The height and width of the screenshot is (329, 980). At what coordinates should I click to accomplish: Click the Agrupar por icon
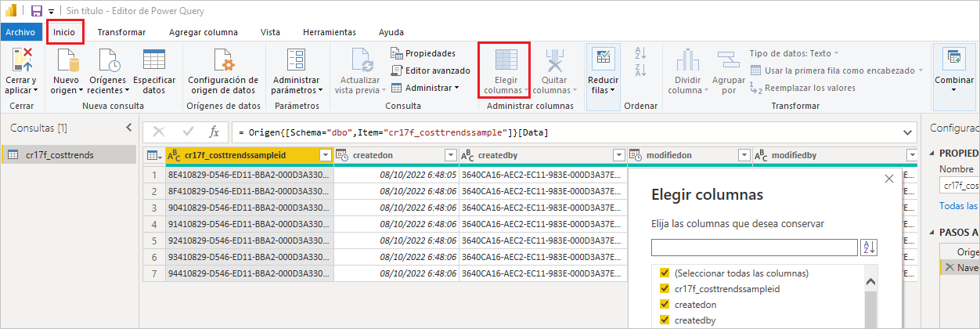(x=728, y=60)
